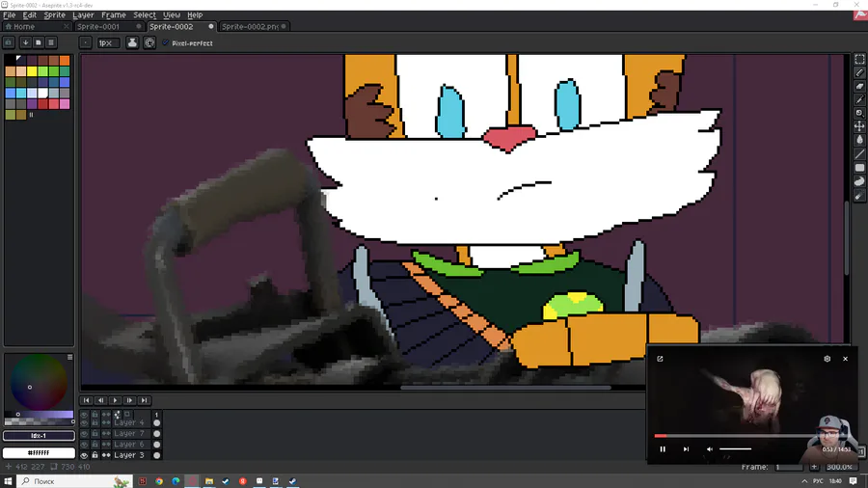This screenshot has height=488, width=868.
Task: Toggle all layers visibility in timeline header
Action: point(84,414)
